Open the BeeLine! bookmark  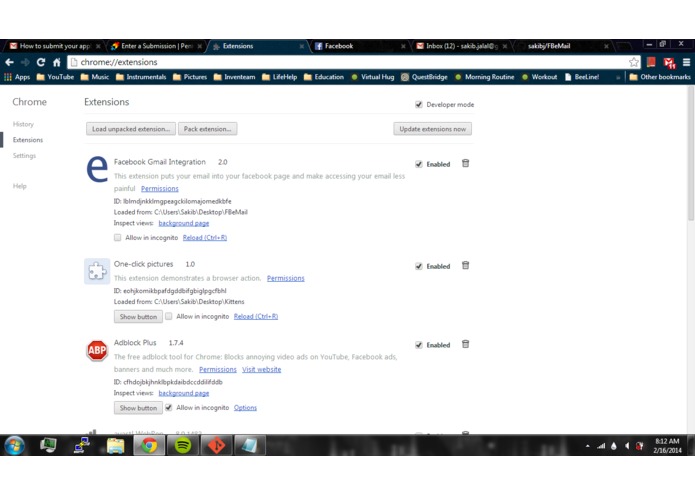[x=582, y=77]
